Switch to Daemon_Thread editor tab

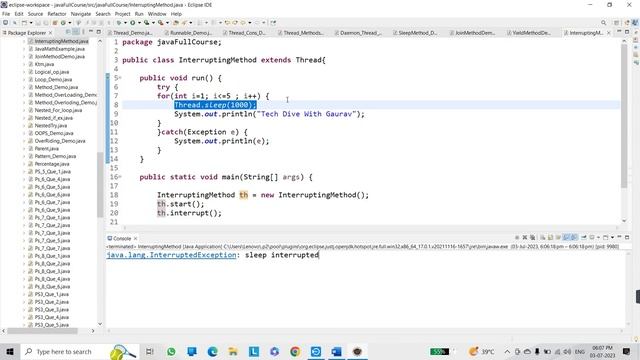tap(359, 33)
